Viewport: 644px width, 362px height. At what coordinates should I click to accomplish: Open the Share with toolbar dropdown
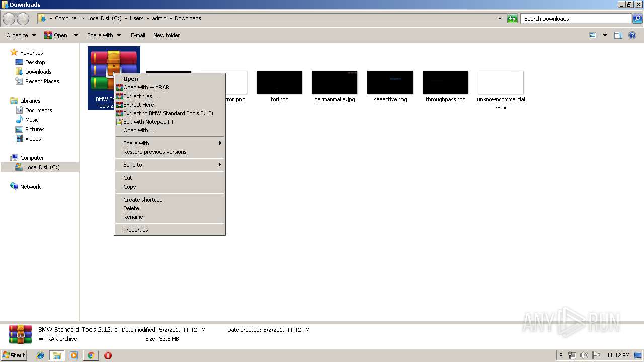point(104,35)
